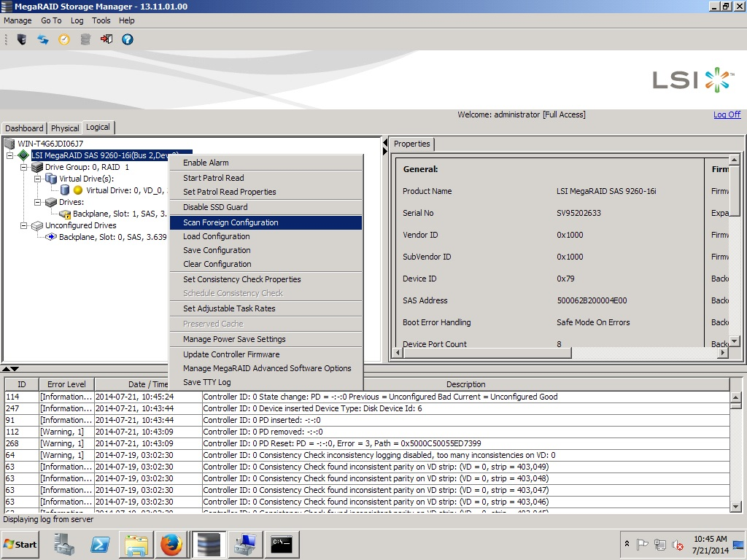Choose Manage Power Save Settings
Image resolution: width=747 pixels, height=560 pixels.
266,339
